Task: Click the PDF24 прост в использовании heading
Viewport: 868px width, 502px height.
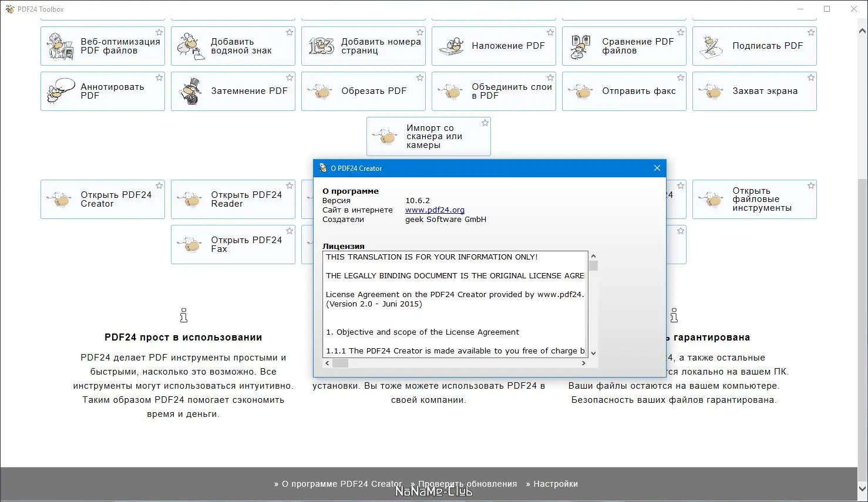Action: [x=183, y=337]
